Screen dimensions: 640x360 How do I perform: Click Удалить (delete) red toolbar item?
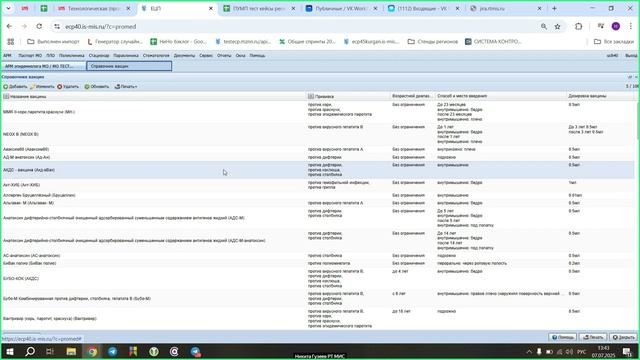[68, 87]
